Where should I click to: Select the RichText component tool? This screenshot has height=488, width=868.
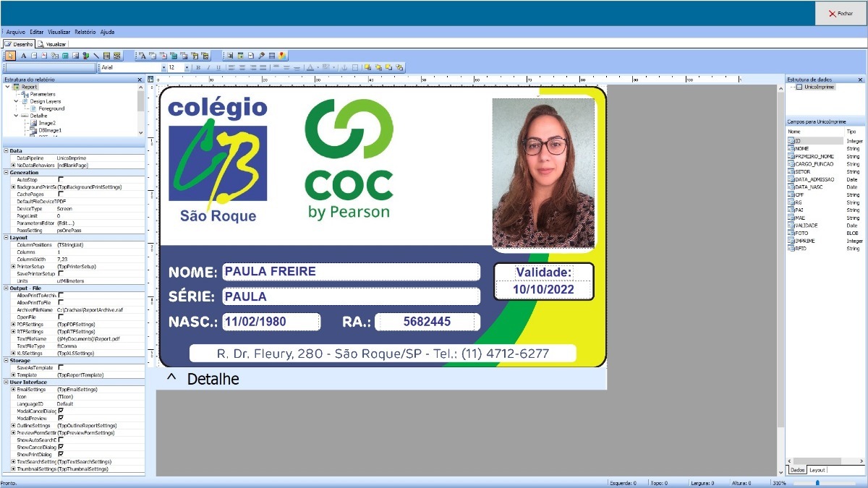click(44, 55)
